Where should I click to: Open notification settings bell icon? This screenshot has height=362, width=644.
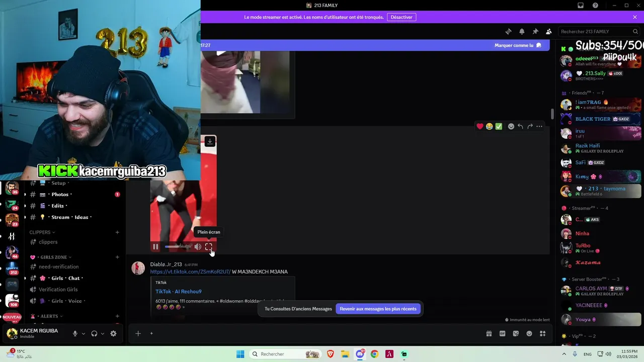(x=522, y=31)
